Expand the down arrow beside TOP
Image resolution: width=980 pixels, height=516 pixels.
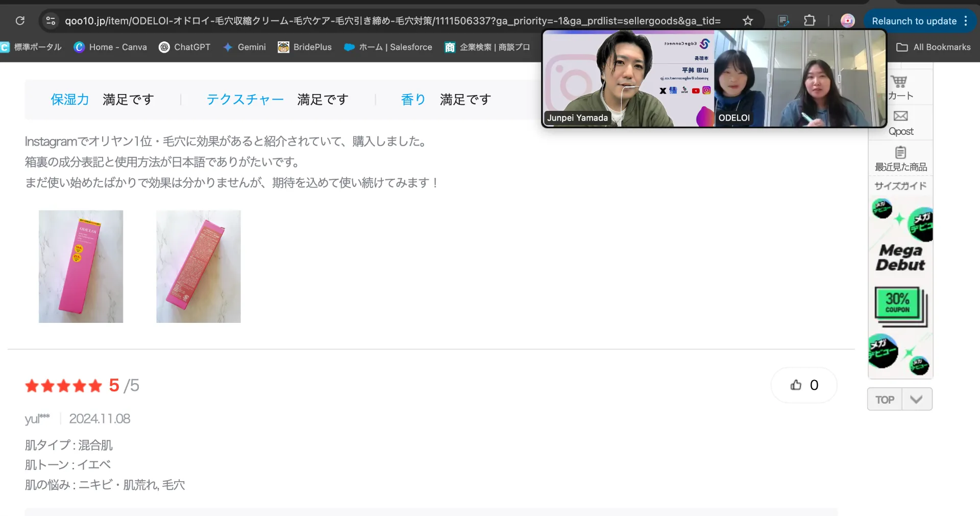click(917, 400)
